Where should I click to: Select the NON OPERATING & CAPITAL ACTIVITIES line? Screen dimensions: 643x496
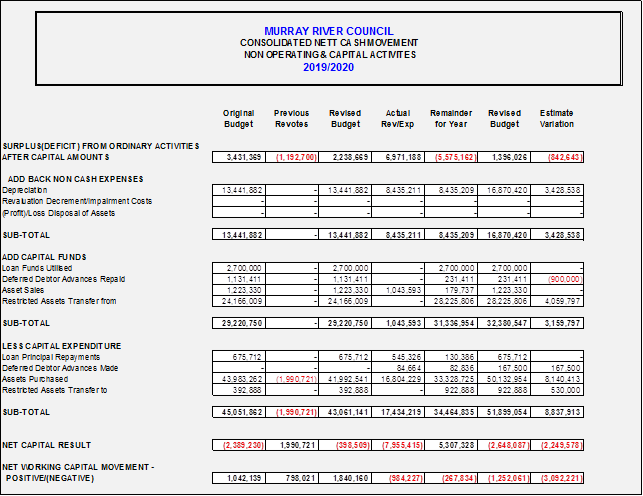(330, 55)
